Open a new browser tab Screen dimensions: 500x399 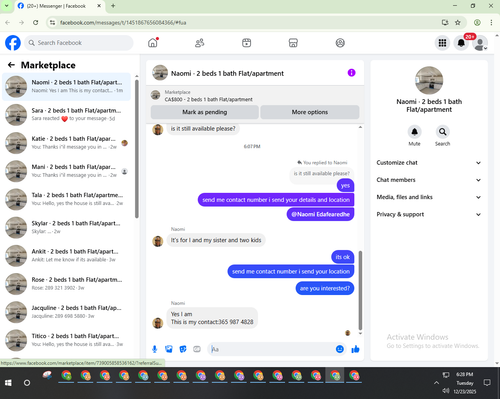[113, 6]
